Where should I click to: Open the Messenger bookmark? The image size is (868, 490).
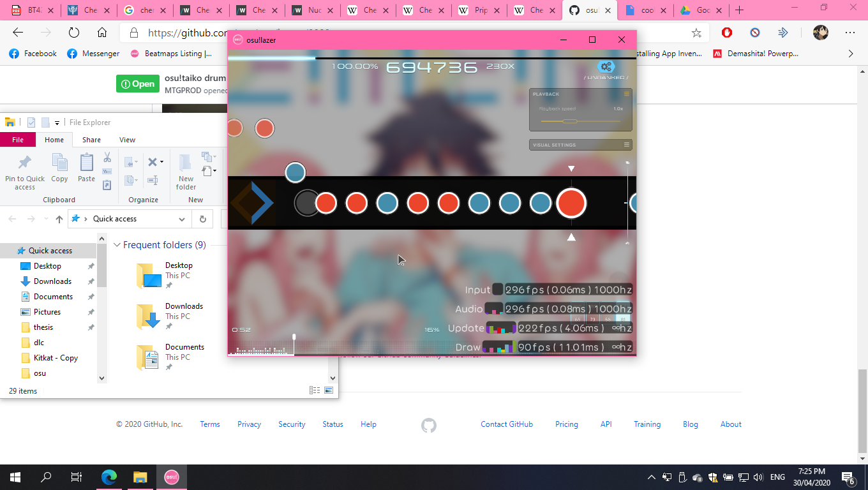coord(93,54)
